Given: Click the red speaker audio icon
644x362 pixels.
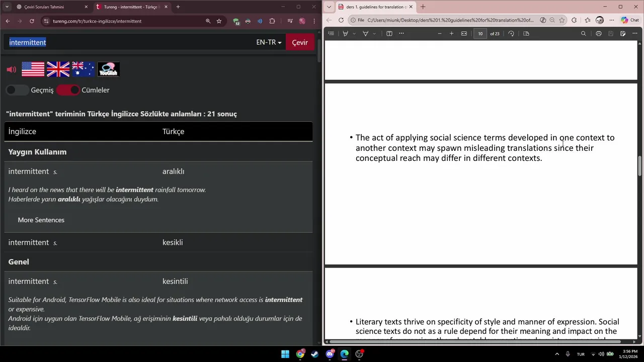Looking at the screenshot, I should coord(12,69).
